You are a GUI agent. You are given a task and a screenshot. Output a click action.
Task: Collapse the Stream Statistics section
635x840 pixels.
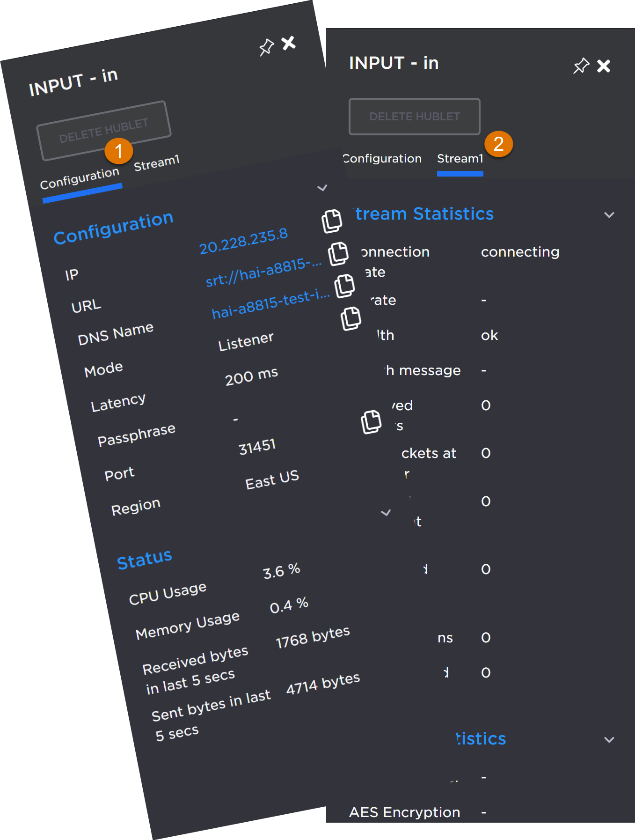pos(609,215)
